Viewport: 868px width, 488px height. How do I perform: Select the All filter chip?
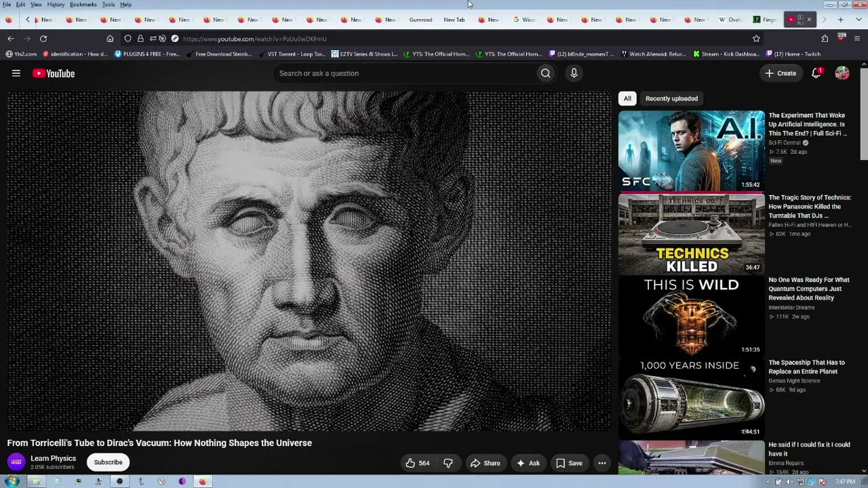click(x=627, y=98)
